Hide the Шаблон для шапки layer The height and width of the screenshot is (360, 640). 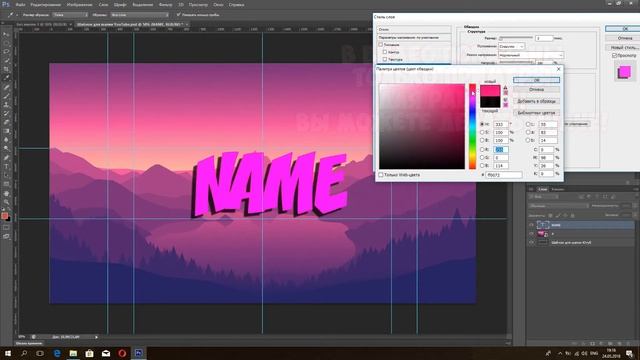pos(531,242)
